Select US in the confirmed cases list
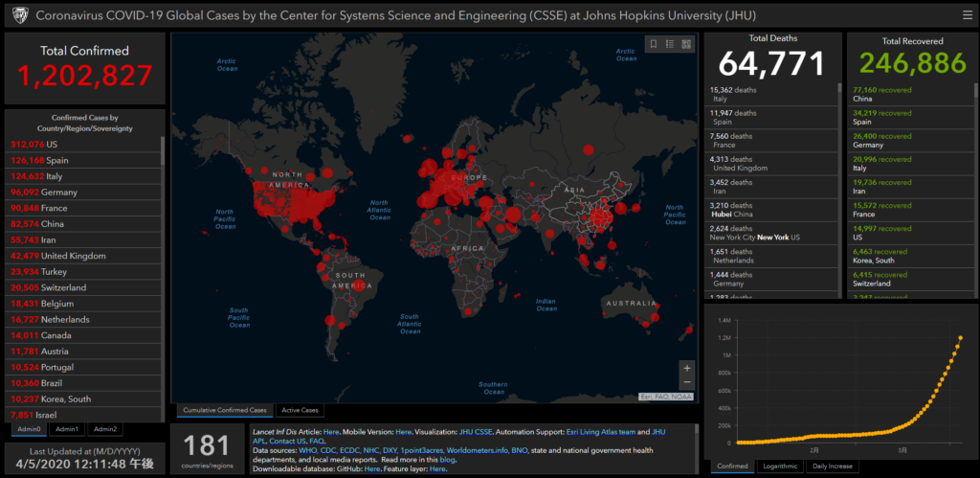 tap(33, 145)
